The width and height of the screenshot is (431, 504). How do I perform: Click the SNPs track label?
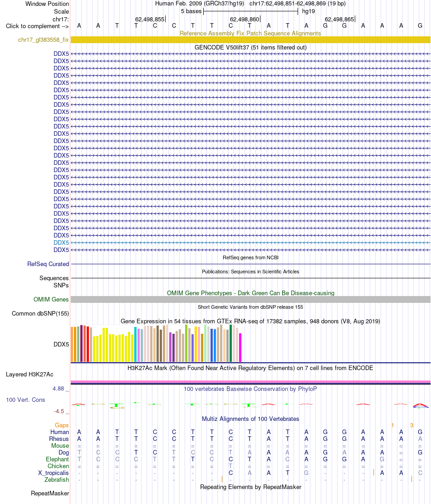[x=61, y=286]
